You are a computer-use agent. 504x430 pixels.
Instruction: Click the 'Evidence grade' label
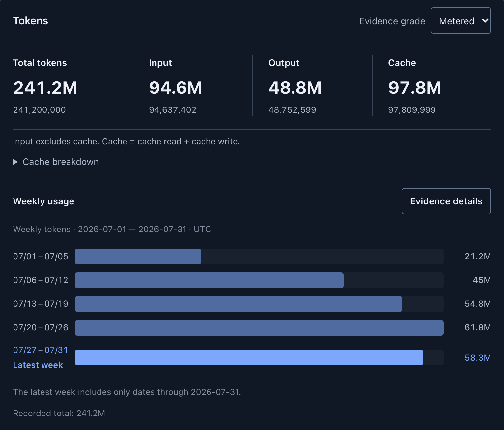[x=392, y=21]
